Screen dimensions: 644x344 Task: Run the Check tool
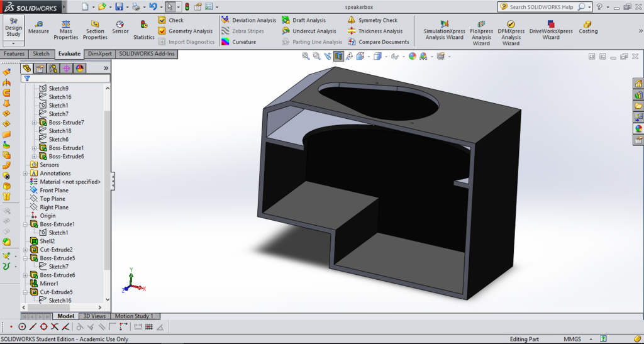click(171, 20)
